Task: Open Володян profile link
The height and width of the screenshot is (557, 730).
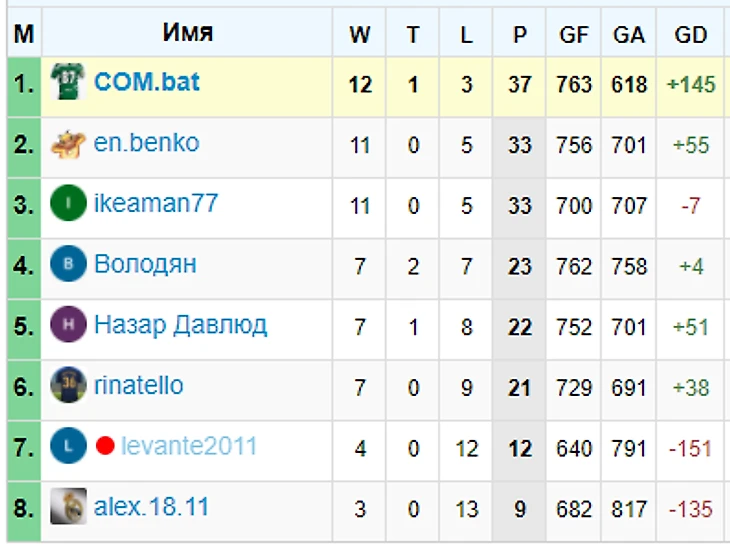Action: 144,265
